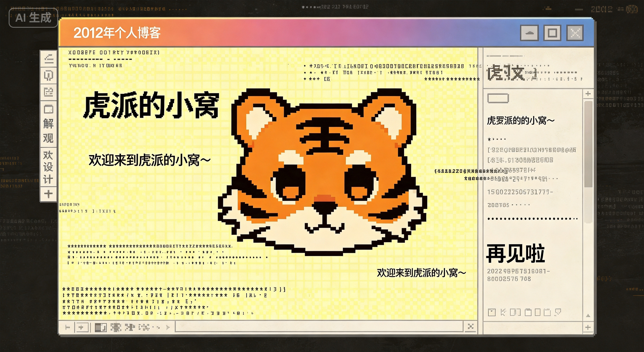Click the boxed down-arrow button in bottom toolbar
Image resolution: width=644 pixels, height=352 pixels.
pyautogui.click(x=82, y=327)
